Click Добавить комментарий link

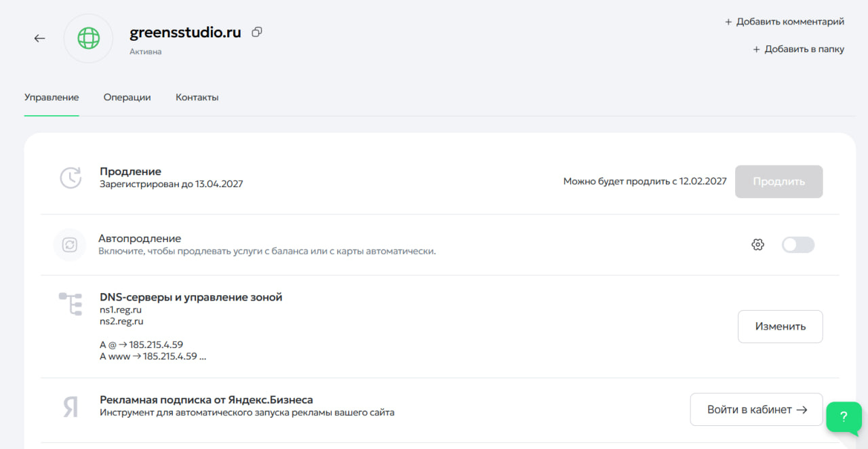click(x=785, y=22)
